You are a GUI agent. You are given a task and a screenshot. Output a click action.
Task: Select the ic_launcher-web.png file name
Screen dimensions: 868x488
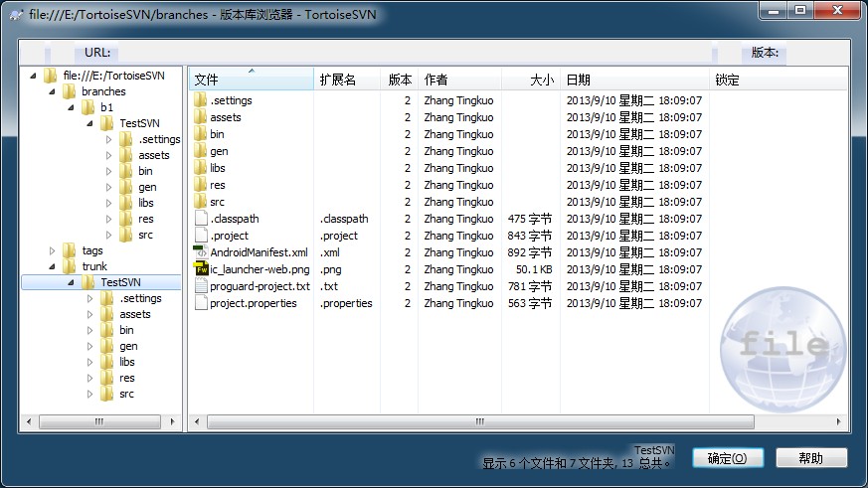point(260,269)
